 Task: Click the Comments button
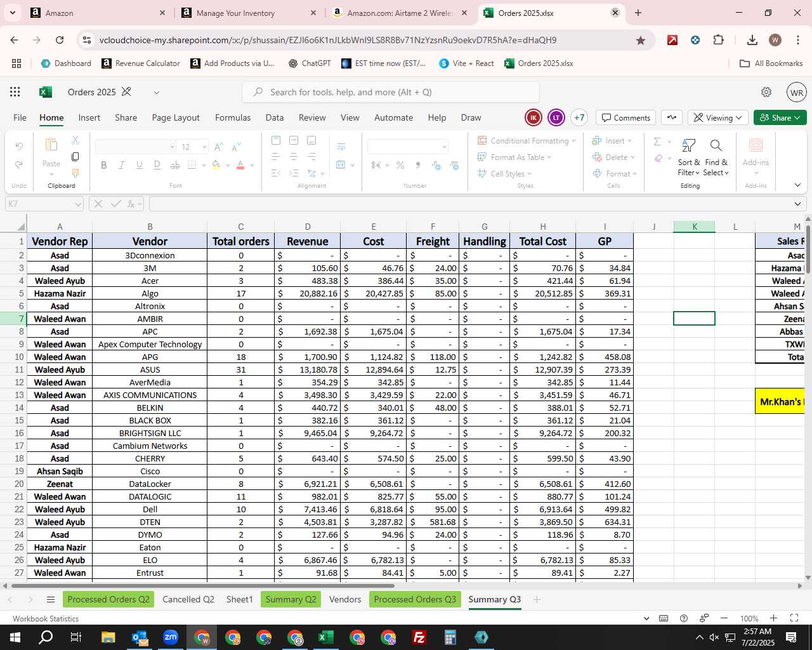(626, 117)
